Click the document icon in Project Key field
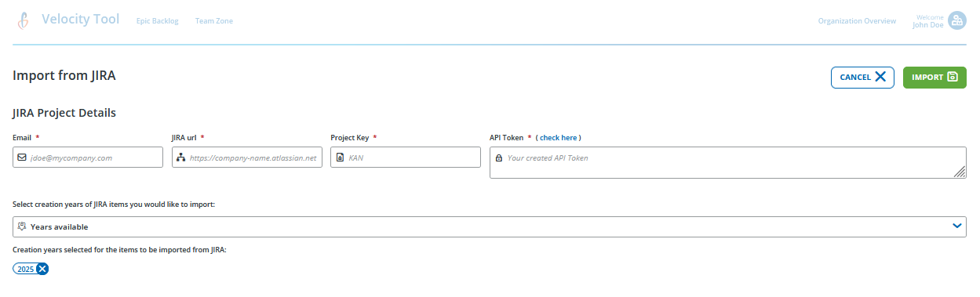980x297 pixels. click(340, 158)
